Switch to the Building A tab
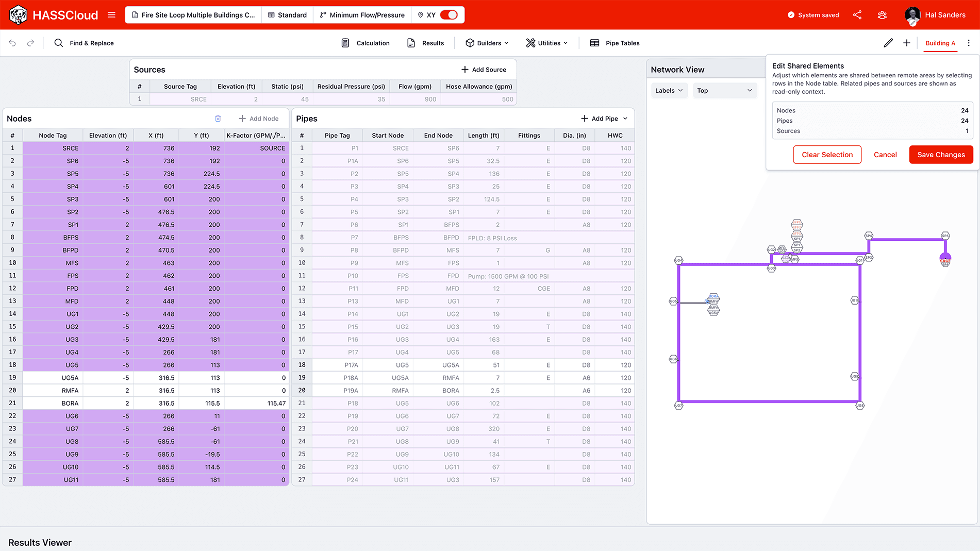 [x=940, y=43]
